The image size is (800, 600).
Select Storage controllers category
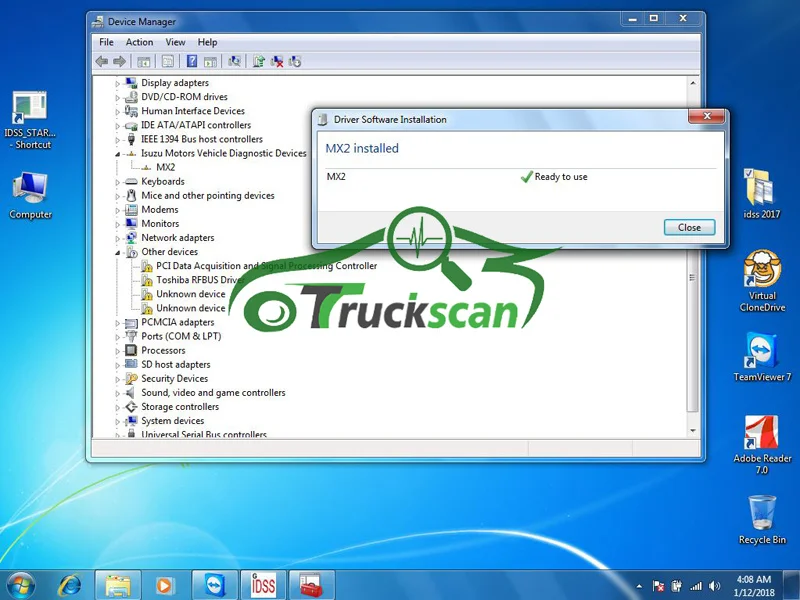tap(180, 407)
